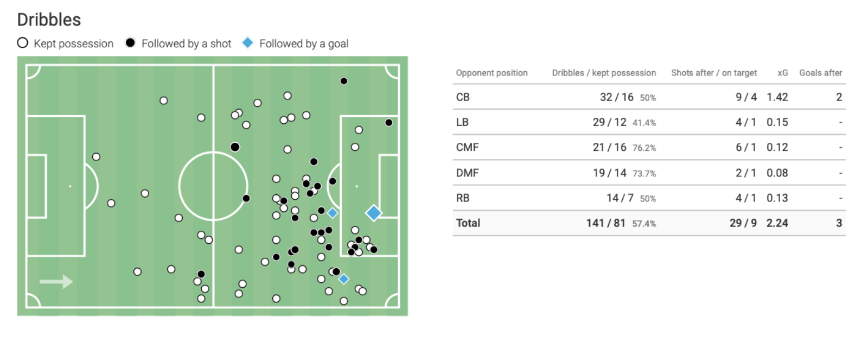The image size is (868, 348).
Task: Click the 'Followed by a shot' legend dot
Action: [x=130, y=43]
